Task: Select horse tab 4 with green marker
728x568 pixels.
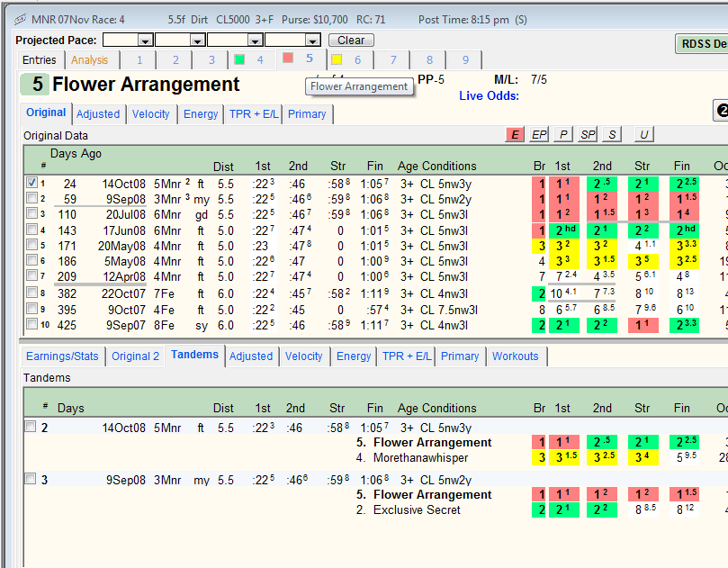Action: tap(254, 60)
